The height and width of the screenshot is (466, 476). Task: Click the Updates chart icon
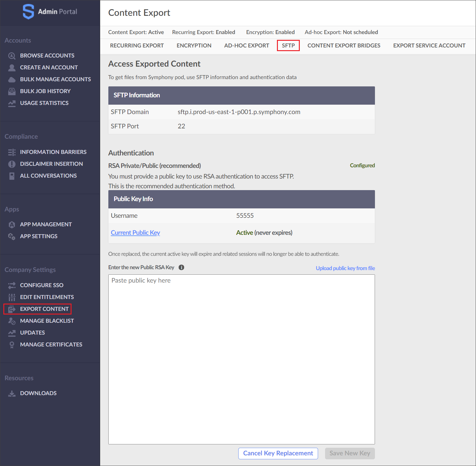12,333
